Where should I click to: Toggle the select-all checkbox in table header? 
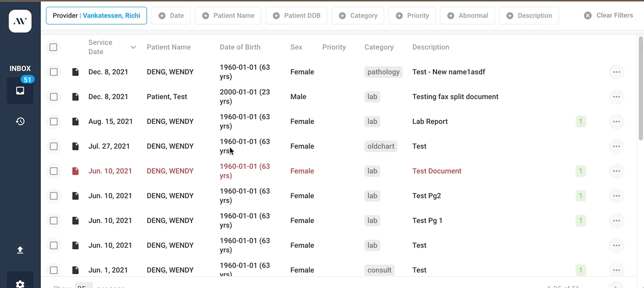53,47
